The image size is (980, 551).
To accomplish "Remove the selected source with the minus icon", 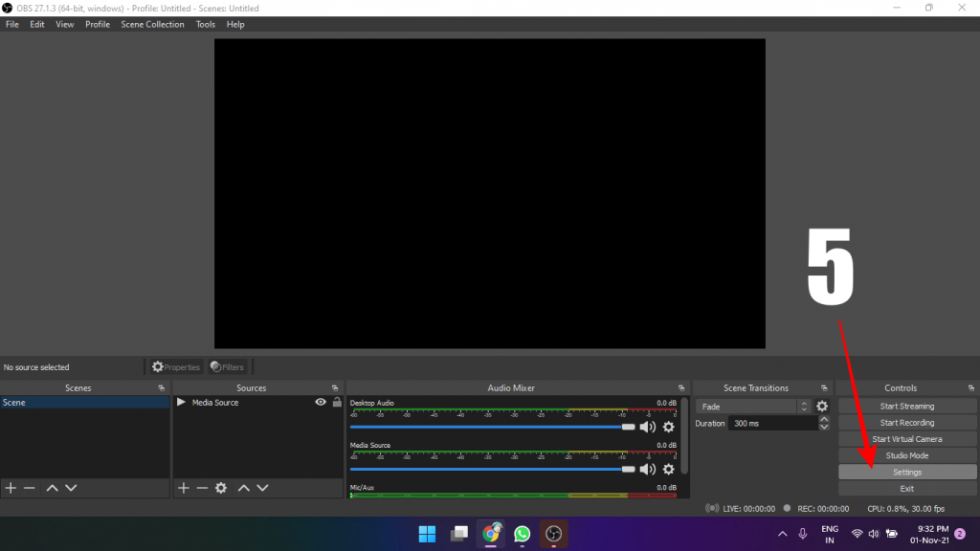I will (202, 488).
